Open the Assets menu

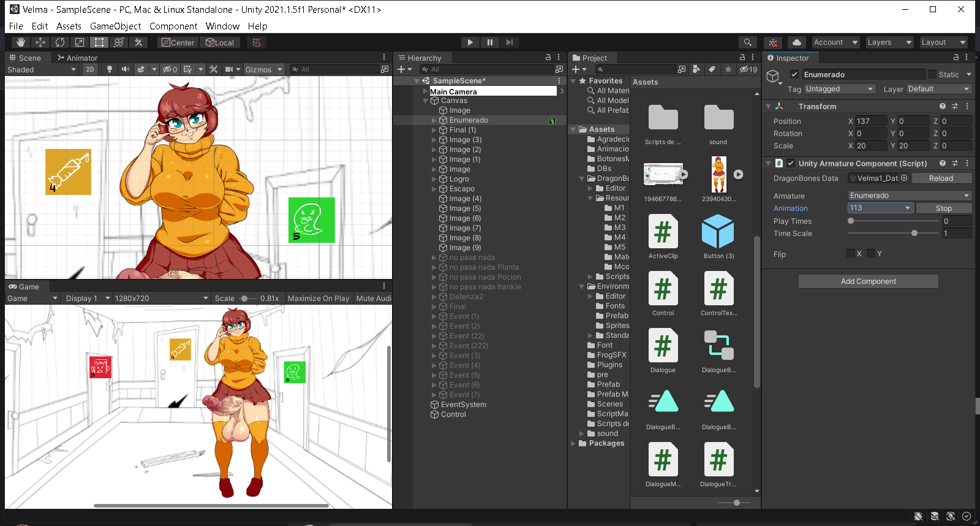click(69, 26)
